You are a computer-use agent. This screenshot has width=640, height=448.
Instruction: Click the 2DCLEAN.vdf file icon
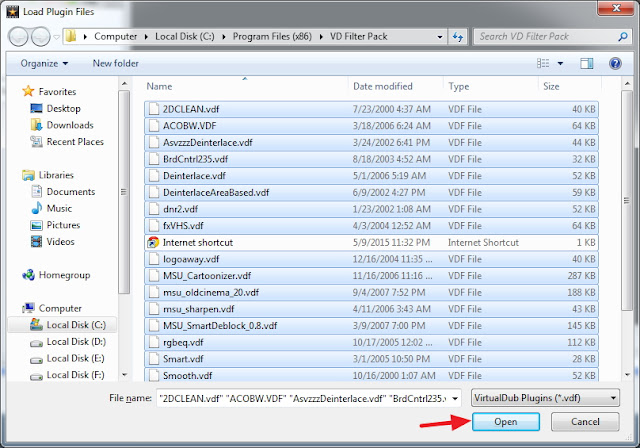tap(154, 109)
